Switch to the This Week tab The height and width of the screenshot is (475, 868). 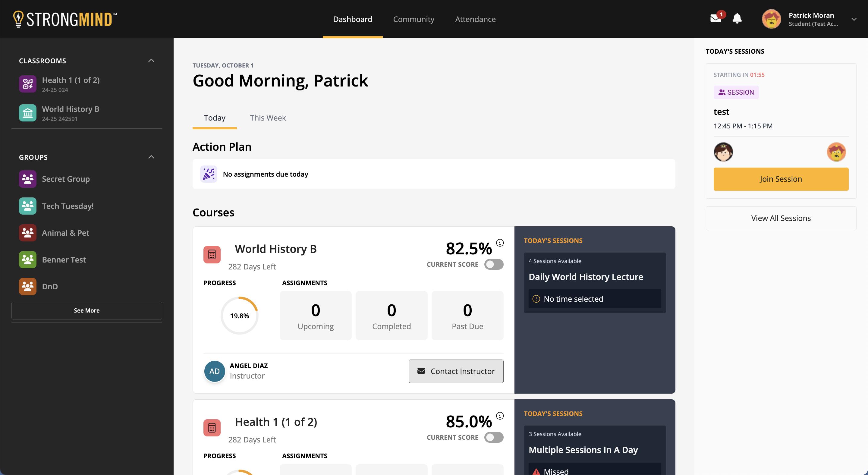pyautogui.click(x=268, y=118)
